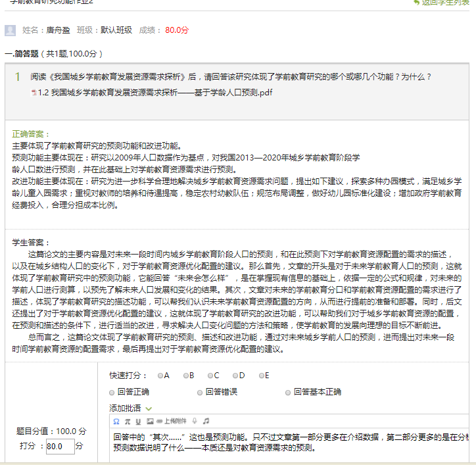
Task: Click the π formula icon in editor
Action: pyautogui.click(x=128, y=420)
